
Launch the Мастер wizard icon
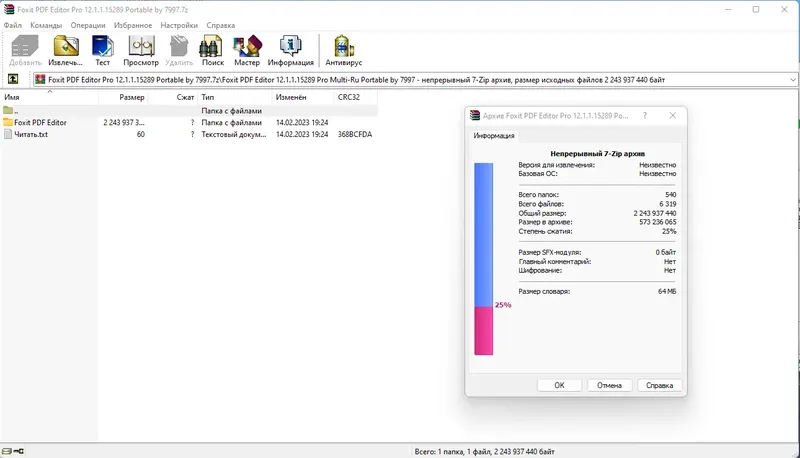(x=247, y=46)
